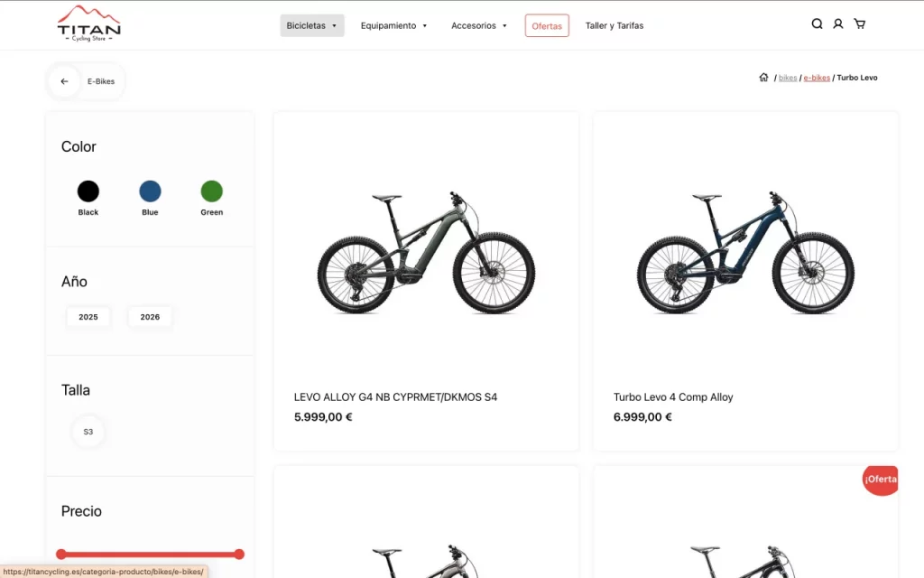Open the Bicicletas dropdown menu
This screenshot has width=924, height=578.
point(311,25)
